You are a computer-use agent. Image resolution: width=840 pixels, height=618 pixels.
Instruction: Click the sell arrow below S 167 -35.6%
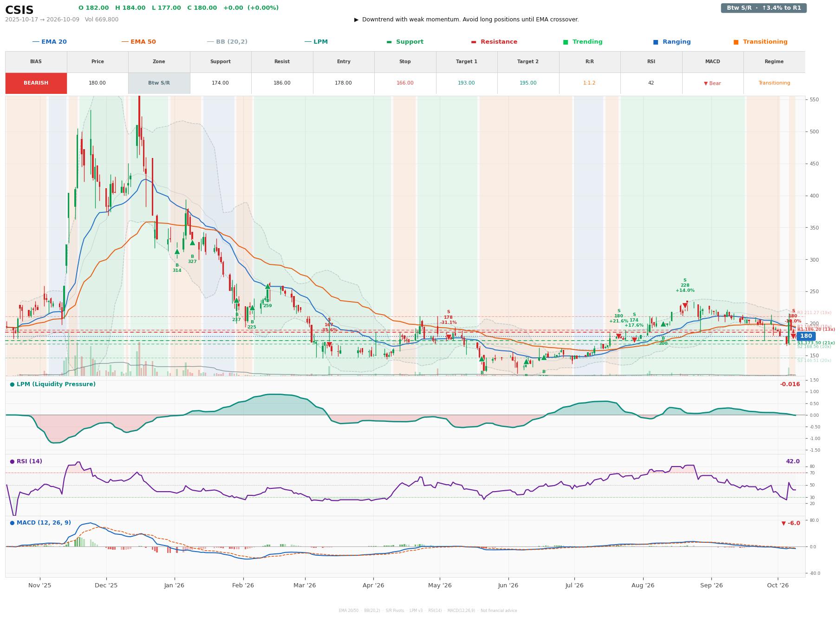point(329,345)
